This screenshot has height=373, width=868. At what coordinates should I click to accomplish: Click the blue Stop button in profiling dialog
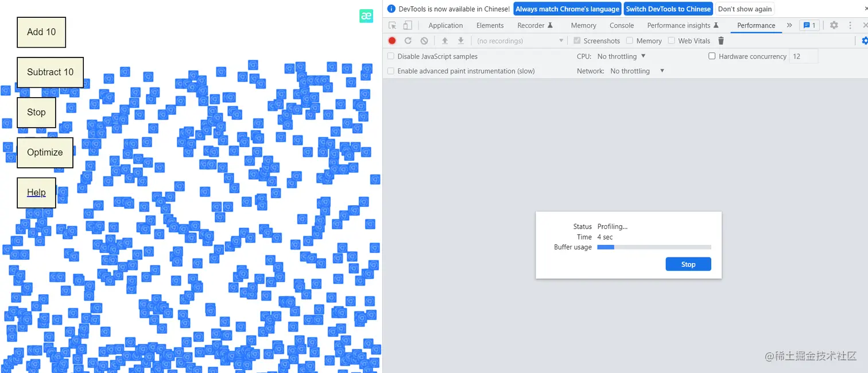688,264
